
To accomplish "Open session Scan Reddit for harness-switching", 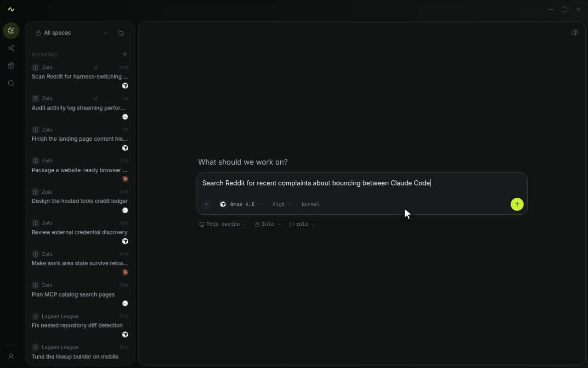I will 80,76.
